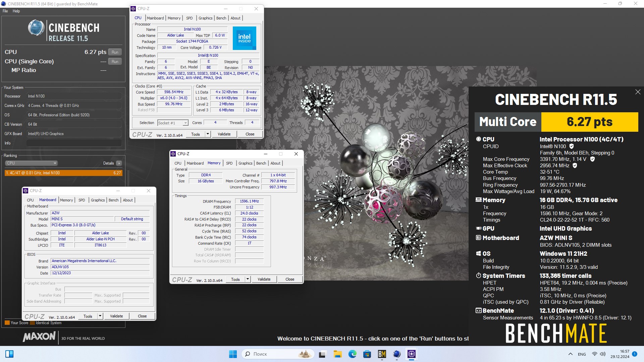Click Validate in CPU-Z CPU window
The height and width of the screenshot is (362, 644).
coord(224,134)
